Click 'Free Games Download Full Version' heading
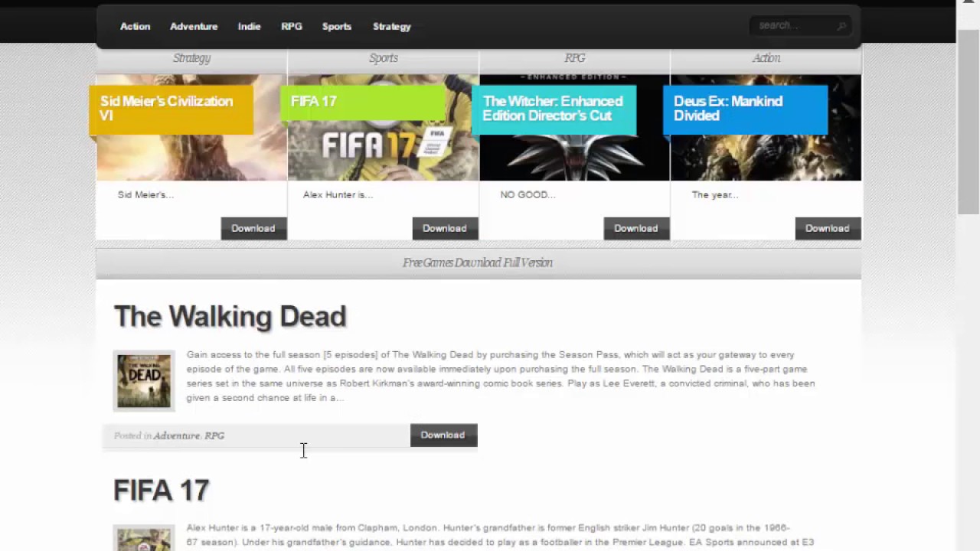 478,262
